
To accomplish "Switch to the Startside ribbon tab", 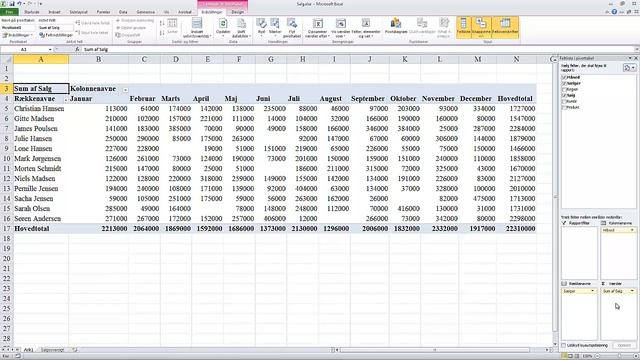I will pos(32,12).
